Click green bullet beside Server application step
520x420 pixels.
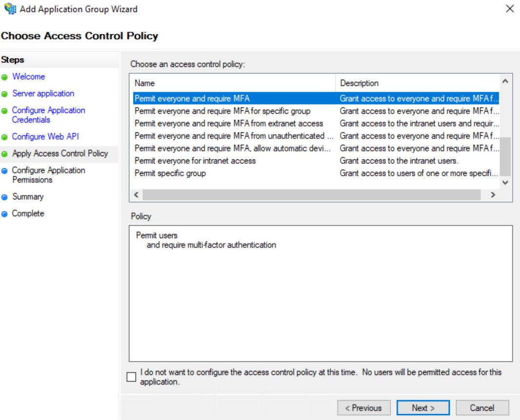coord(4,94)
